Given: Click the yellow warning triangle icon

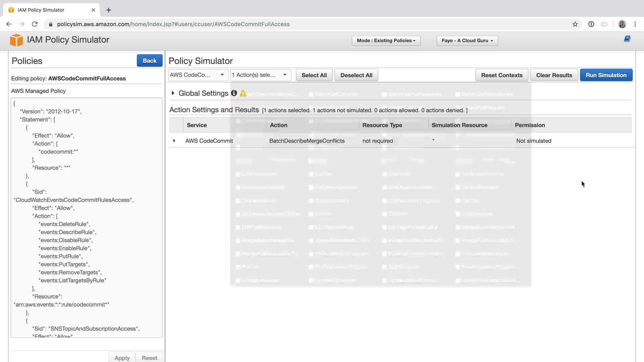Looking at the screenshot, I should [x=243, y=93].
